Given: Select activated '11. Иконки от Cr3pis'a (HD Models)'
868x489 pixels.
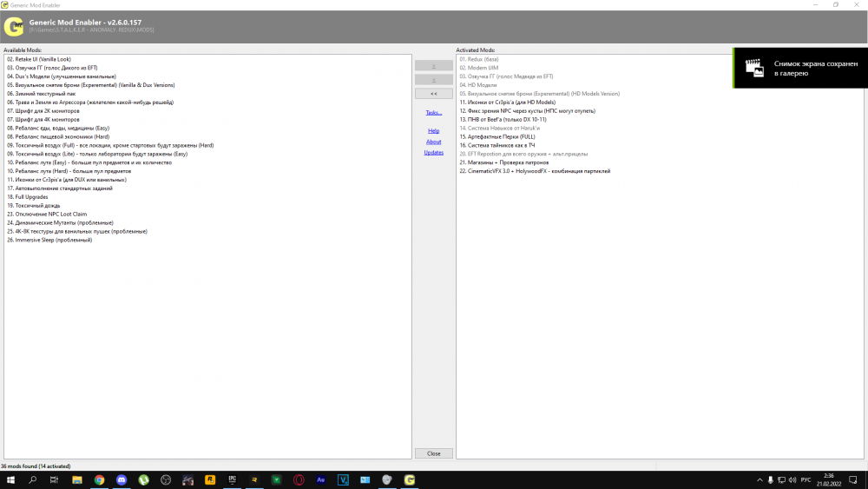Looking at the screenshot, I should (508, 102).
